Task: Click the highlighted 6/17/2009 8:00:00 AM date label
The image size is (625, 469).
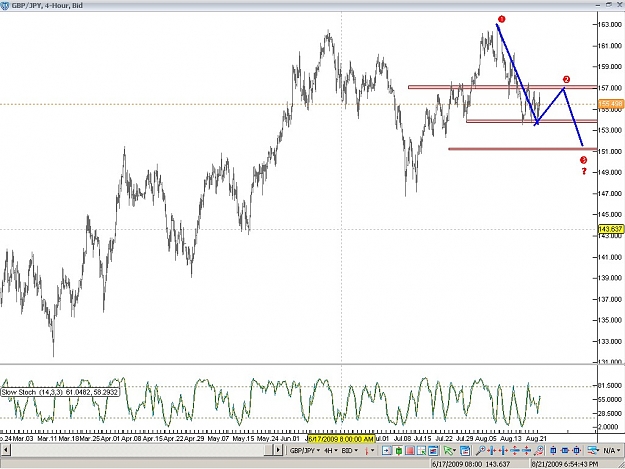Action: point(342,439)
